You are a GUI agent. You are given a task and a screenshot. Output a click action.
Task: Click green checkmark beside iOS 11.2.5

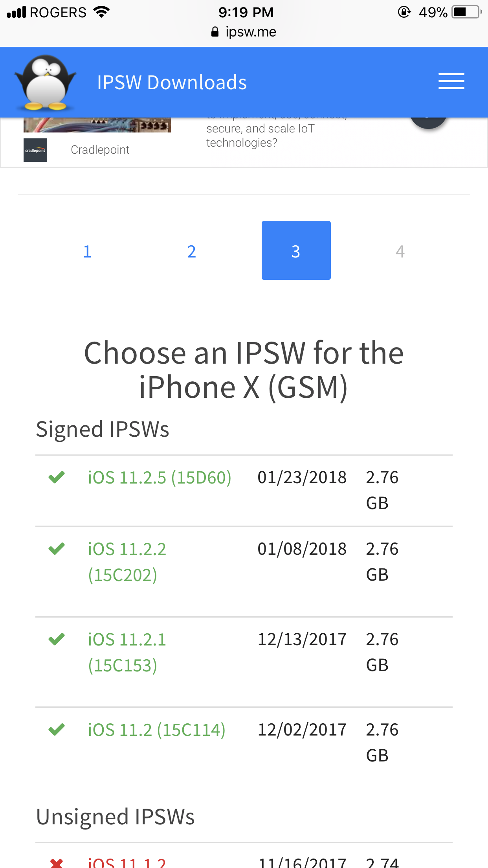click(x=57, y=477)
